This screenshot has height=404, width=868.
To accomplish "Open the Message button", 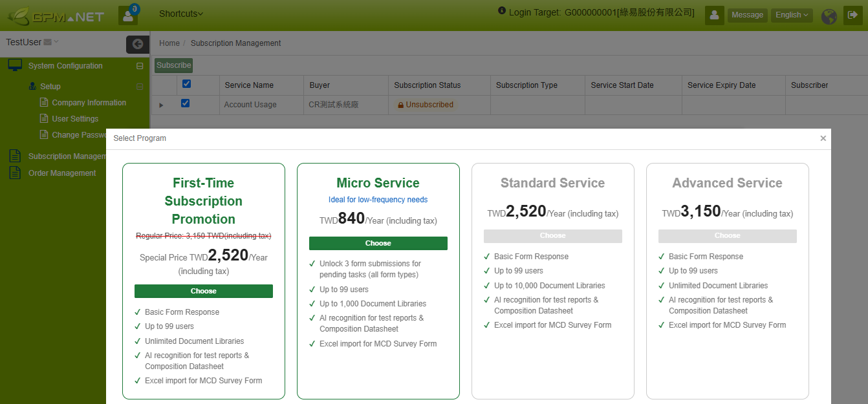I will click(x=748, y=15).
